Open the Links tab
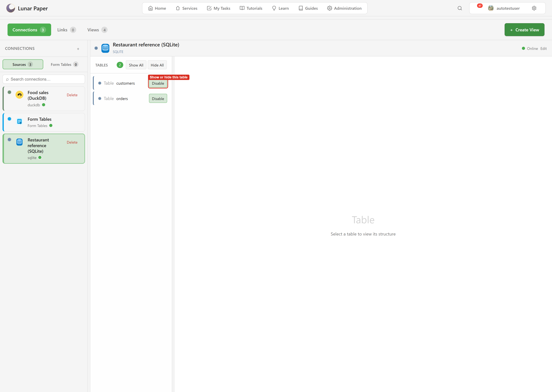 tap(67, 30)
